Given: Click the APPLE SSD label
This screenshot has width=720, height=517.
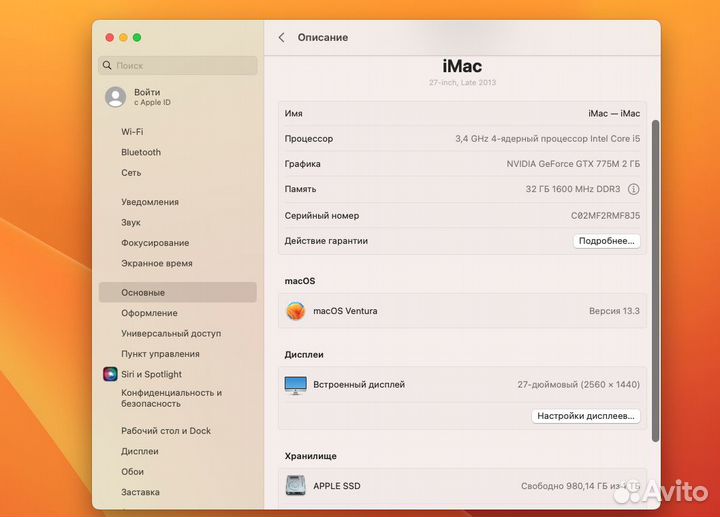Looking at the screenshot, I should click(x=337, y=486).
